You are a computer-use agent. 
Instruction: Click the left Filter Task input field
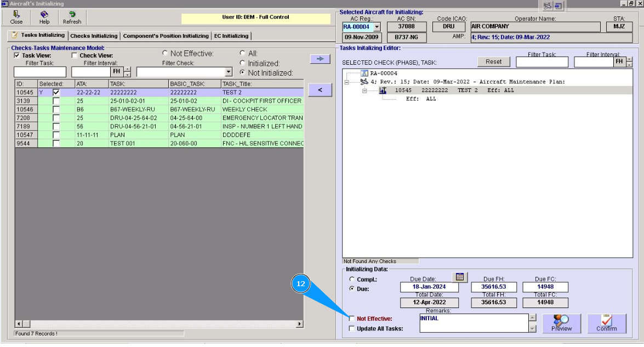click(x=40, y=72)
